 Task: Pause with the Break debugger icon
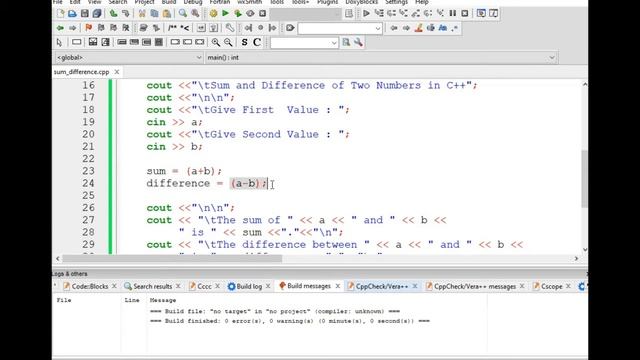pyautogui.click(x=453, y=13)
